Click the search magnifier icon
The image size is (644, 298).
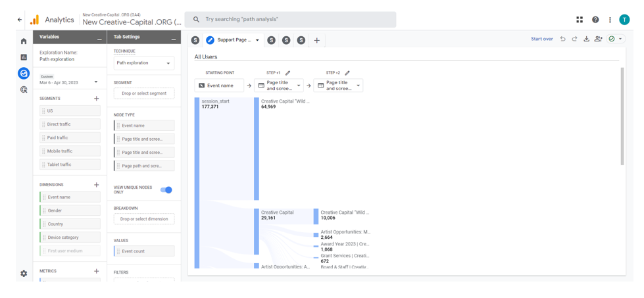(x=196, y=19)
